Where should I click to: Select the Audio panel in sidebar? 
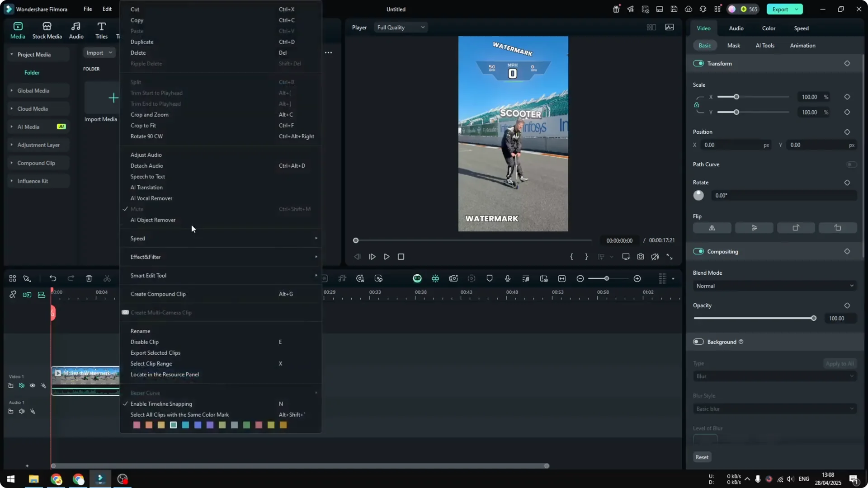click(x=75, y=30)
